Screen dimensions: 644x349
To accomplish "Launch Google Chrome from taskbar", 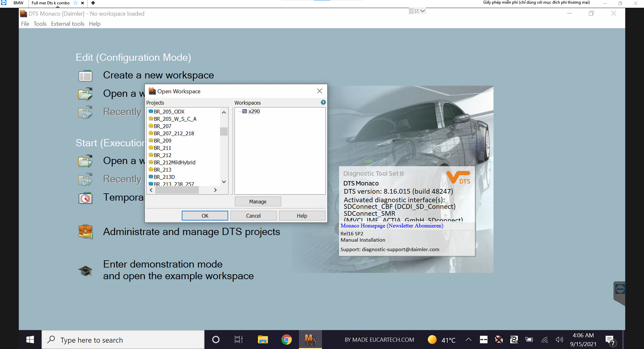I will click(x=286, y=340).
